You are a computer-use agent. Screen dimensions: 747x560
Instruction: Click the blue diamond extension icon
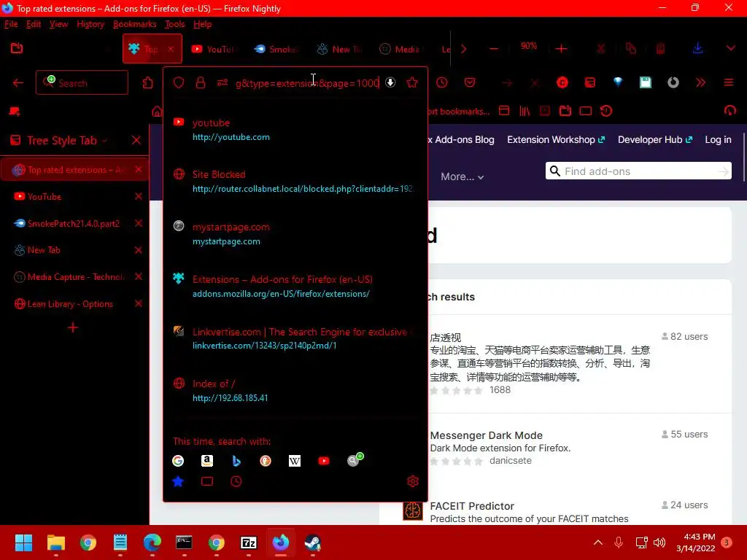618,82
